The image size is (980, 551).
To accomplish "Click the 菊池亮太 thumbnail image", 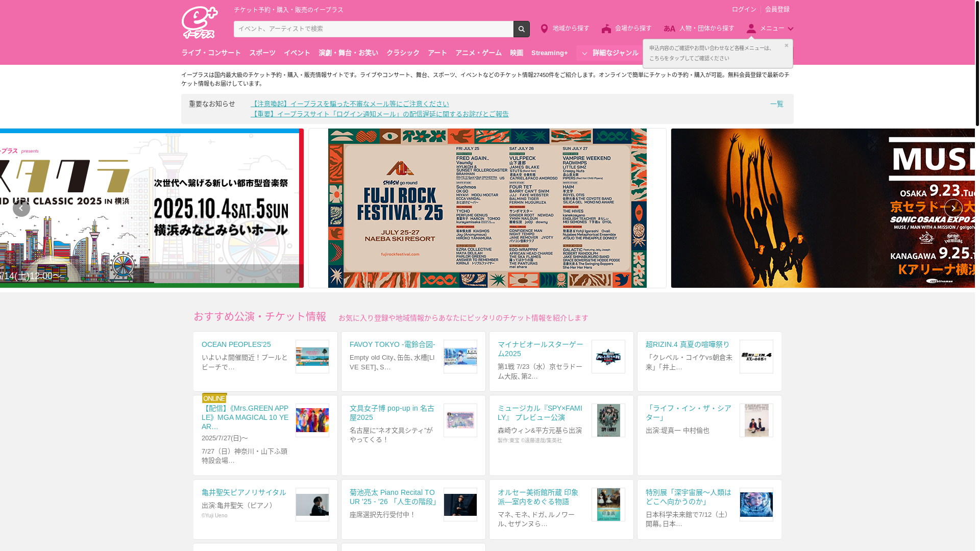I will (x=460, y=505).
